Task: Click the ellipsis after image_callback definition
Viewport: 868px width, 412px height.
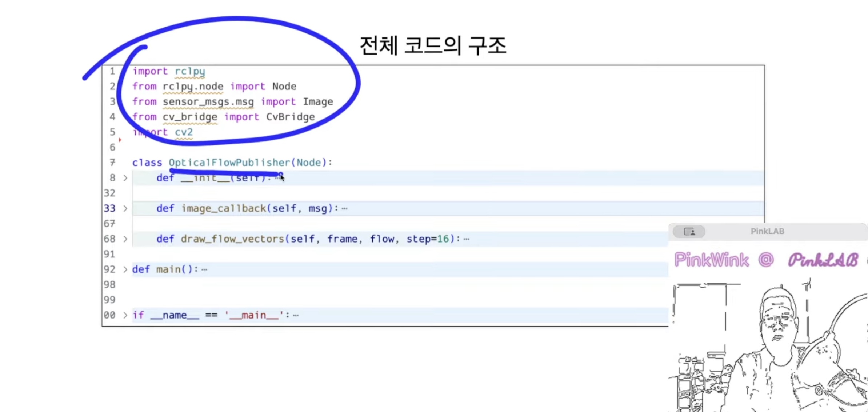Action: (x=345, y=208)
